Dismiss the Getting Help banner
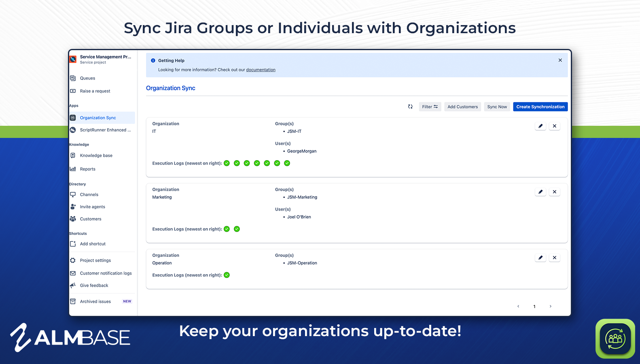Screen dimensions: 640x364 (560, 60)
